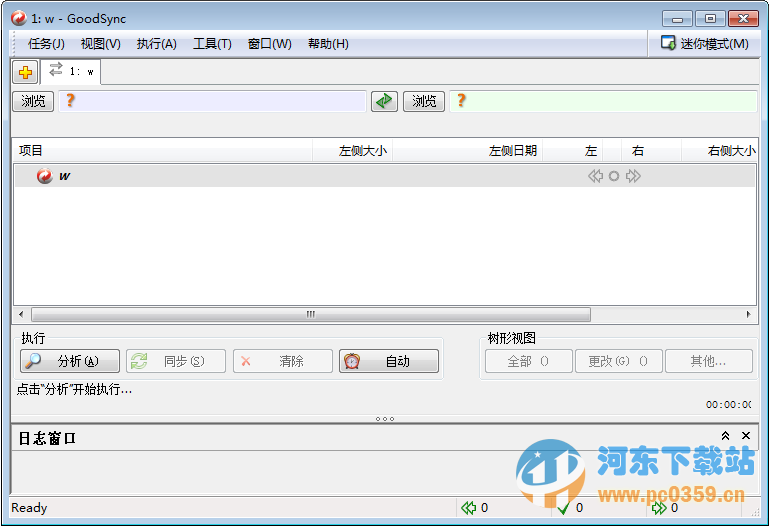Image resolution: width=770 pixels, height=526 pixels.
Task: Click green right-arrow status bar counter
Action: 665,508
